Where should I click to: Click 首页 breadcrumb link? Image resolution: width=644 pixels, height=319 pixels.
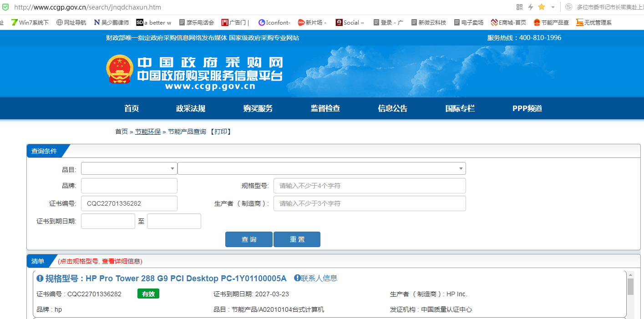(x=122, y=132)
